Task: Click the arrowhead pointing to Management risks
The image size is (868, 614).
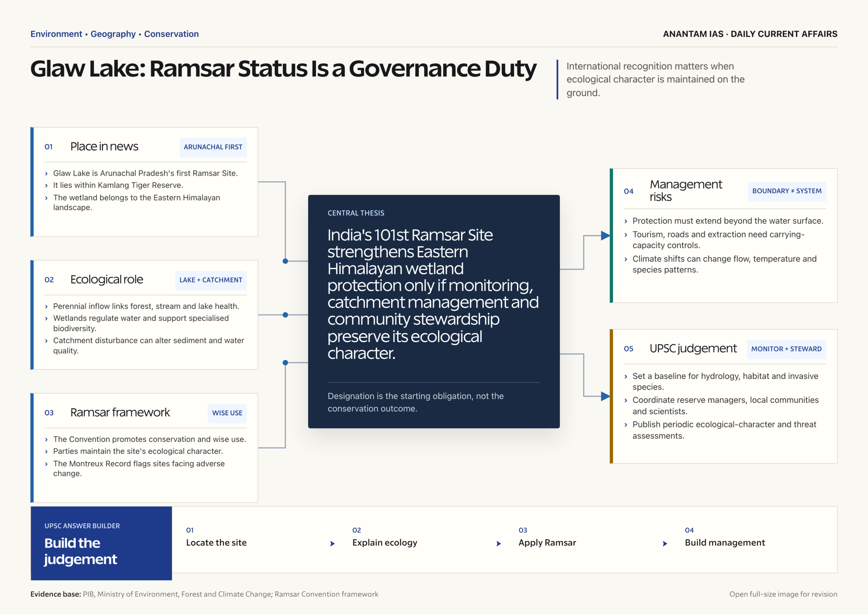Action: [605, 236]
